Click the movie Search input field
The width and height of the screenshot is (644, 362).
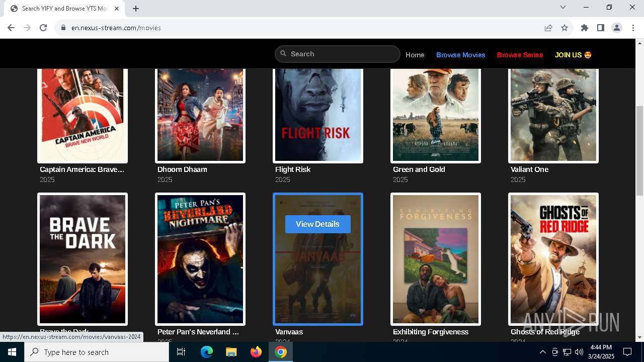pyautogui.click(x=337, y=54)
